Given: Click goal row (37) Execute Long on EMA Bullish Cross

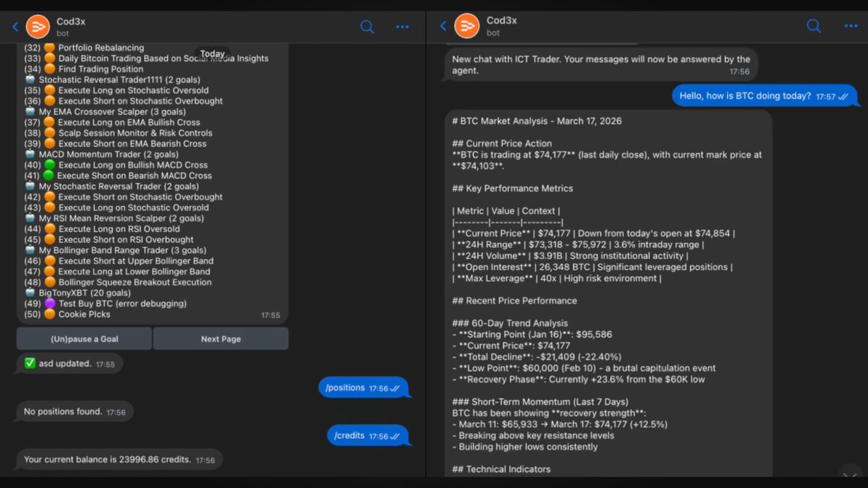Looking at the screenshot, I should [x=112, y=122].
